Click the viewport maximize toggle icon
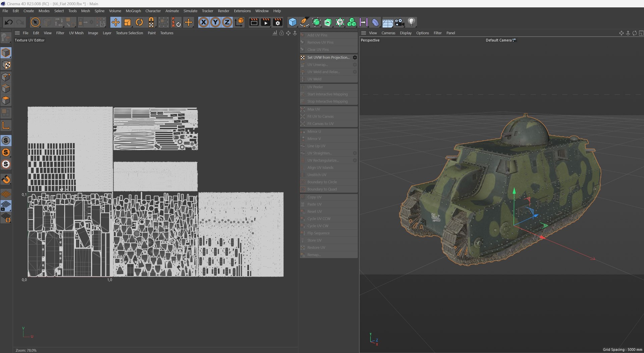The width and height of the screenshot is (644, 353). click(641, 33)
